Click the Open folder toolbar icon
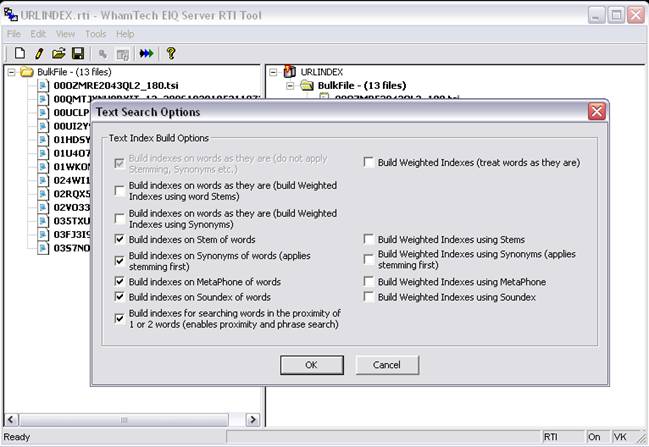Image resolution: width=649 pixels, height=447 pixels. [59, 53]
